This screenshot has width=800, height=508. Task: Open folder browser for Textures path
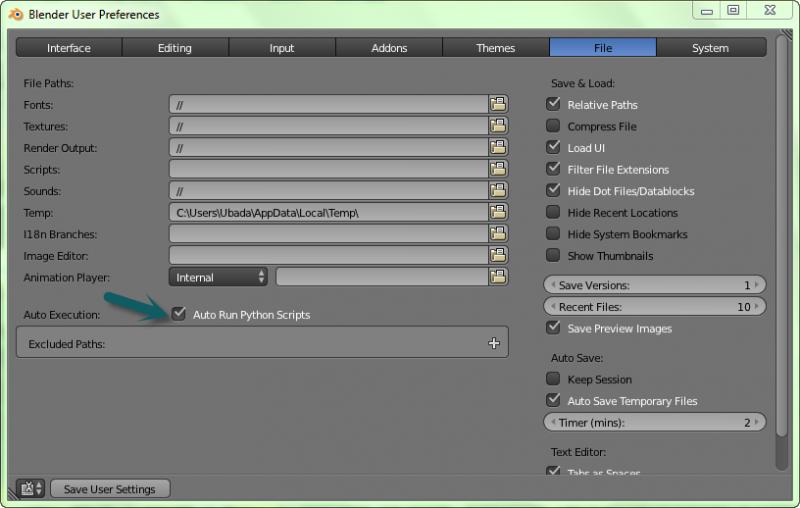pyautogui.click(x=498, y=125)
